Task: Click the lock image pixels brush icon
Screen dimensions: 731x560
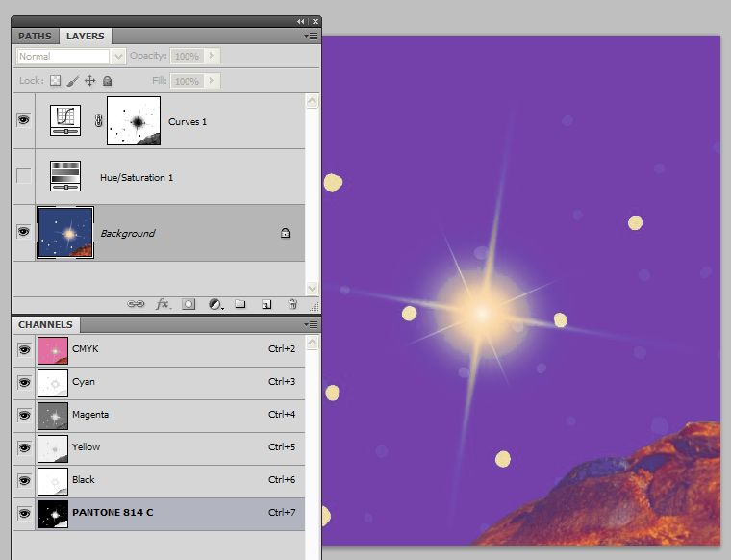Action: click(73, 81)
